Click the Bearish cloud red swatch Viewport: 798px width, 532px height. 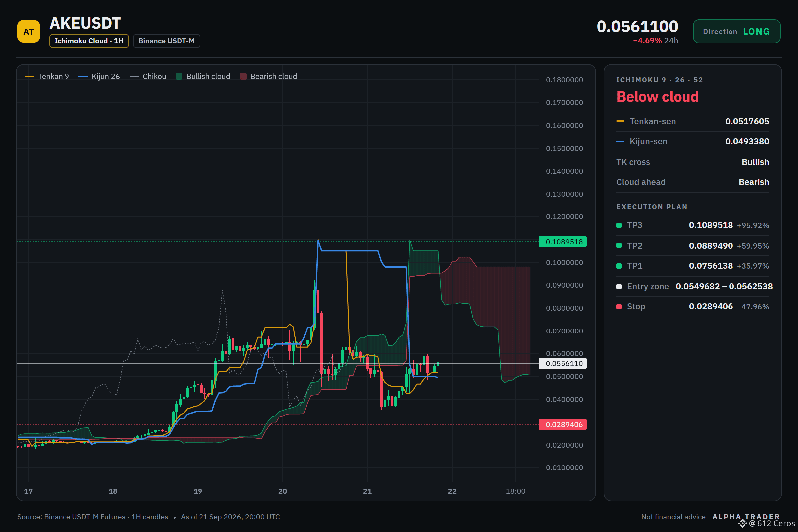(x=243, y=77)
